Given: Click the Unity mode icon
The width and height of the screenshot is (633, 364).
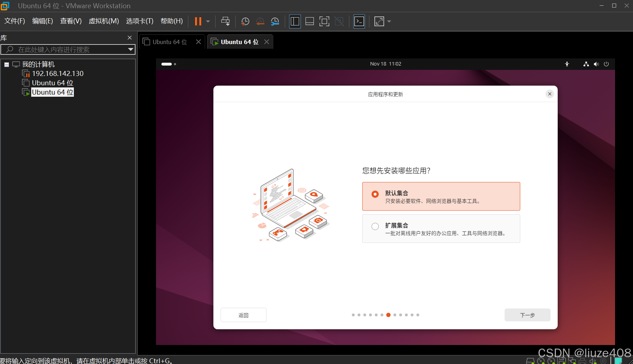Looking at the screenshot, I should coord(339,21).
